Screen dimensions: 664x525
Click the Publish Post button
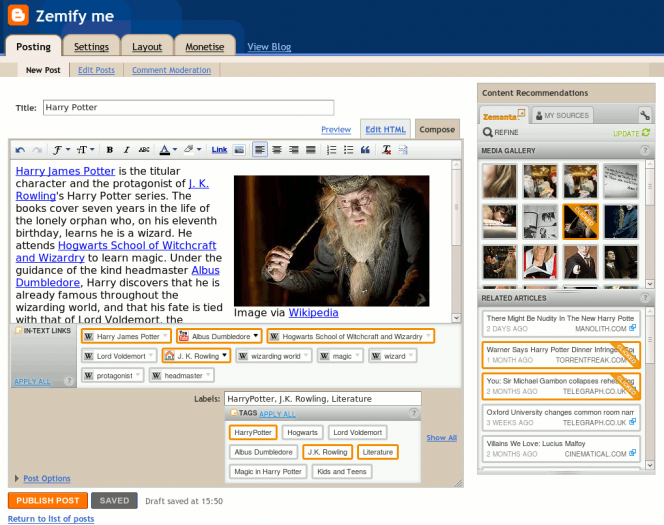click(x=48, y=500)
